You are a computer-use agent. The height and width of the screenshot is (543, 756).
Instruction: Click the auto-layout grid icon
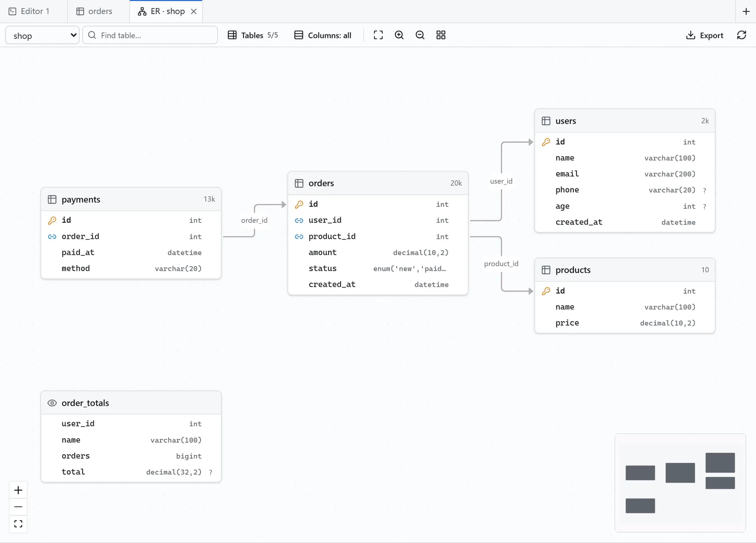[x=441, y=35]
